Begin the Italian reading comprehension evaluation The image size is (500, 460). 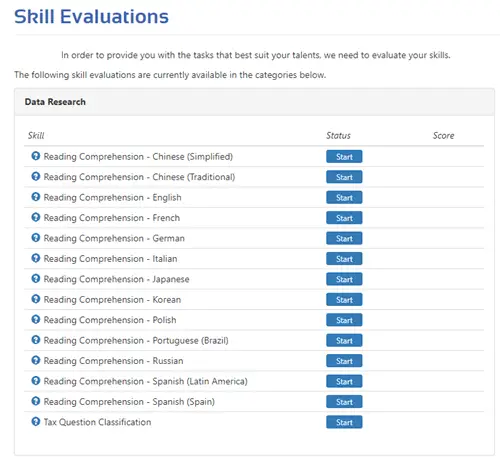tap(344, 259)
